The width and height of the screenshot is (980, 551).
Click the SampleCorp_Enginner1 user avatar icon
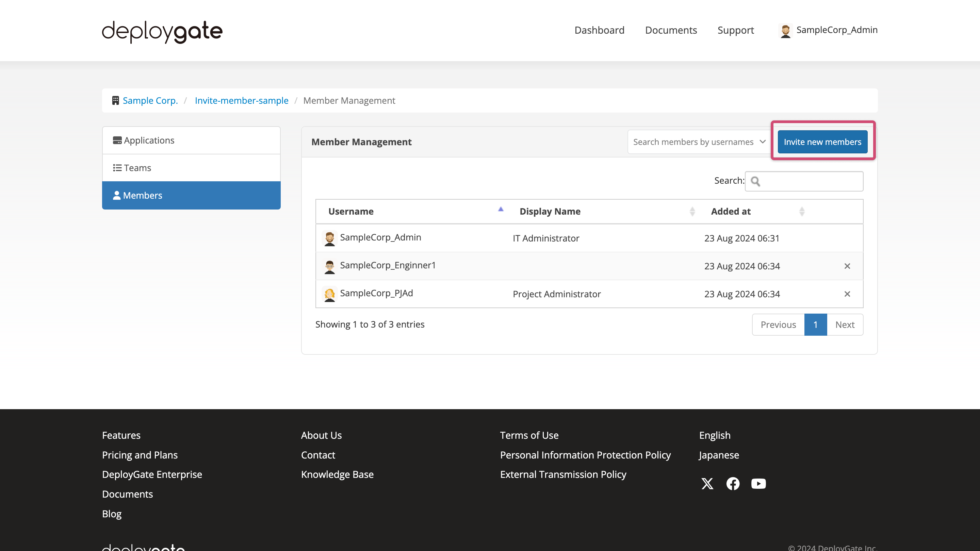(x=329, y=266)
